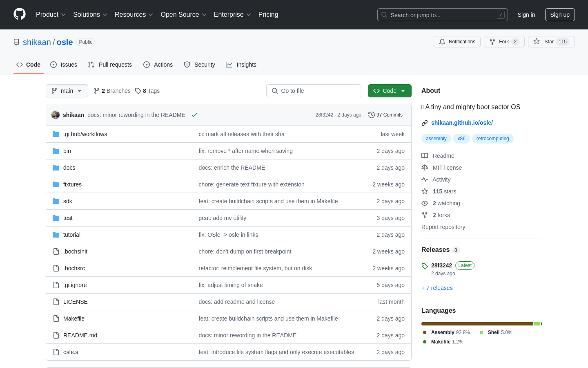Click the folder icon next to bin
The width and height of the screenshot is (588, 368).
point(56,151)
